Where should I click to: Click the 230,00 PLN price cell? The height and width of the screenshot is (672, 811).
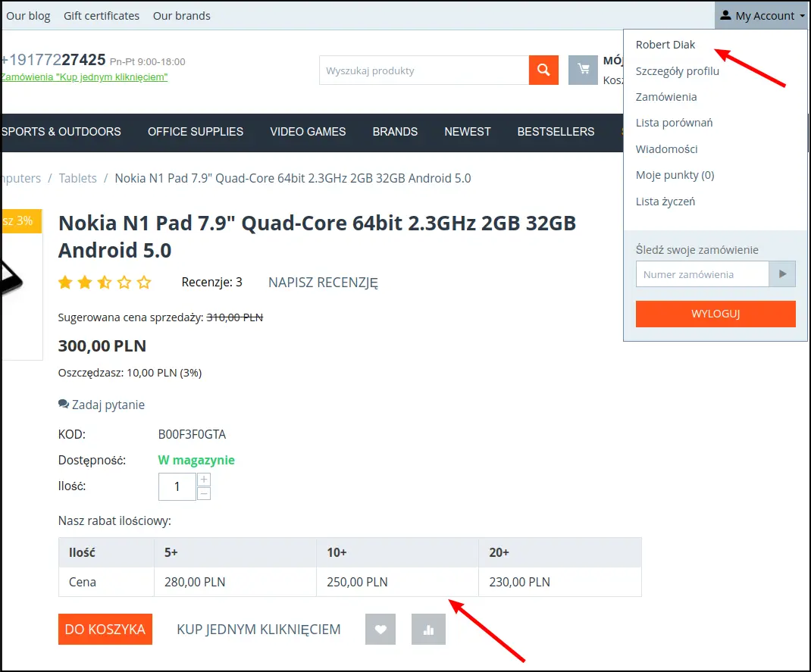[x=560, y=582]
